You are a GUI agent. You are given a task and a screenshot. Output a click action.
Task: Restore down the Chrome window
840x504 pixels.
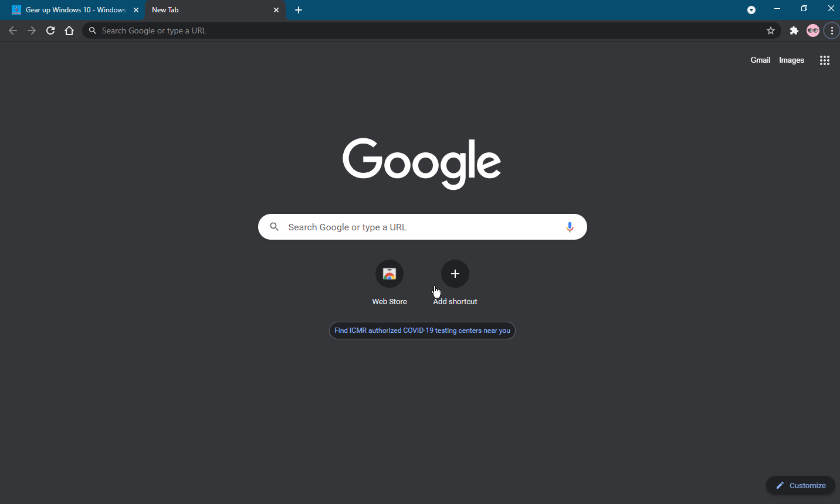[x=804, y=9]
